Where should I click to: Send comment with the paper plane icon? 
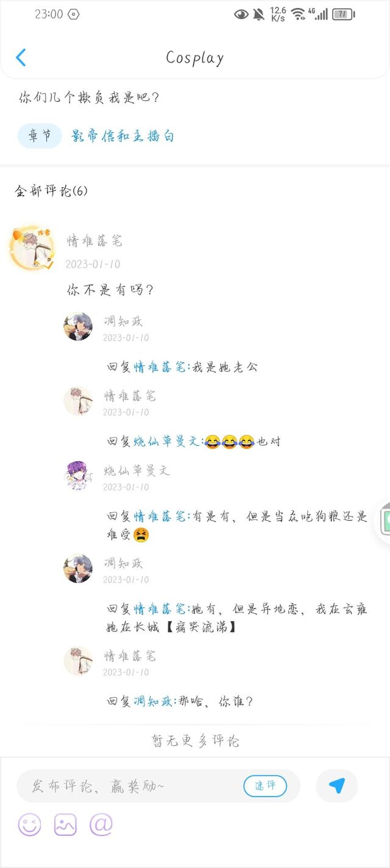(337, 786)
